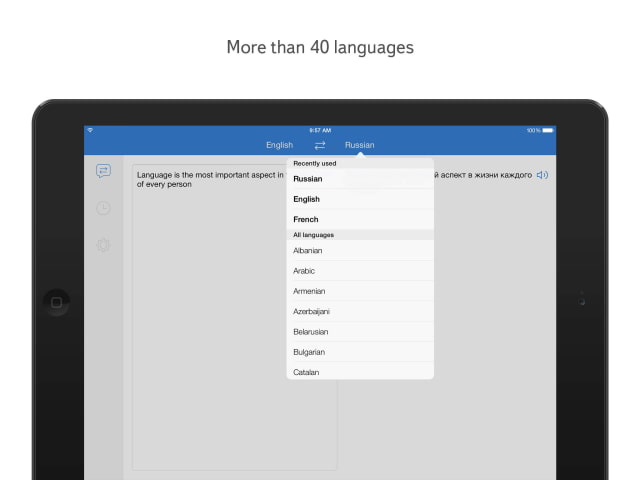Play translation audio with speaker icon

(542, 175)
